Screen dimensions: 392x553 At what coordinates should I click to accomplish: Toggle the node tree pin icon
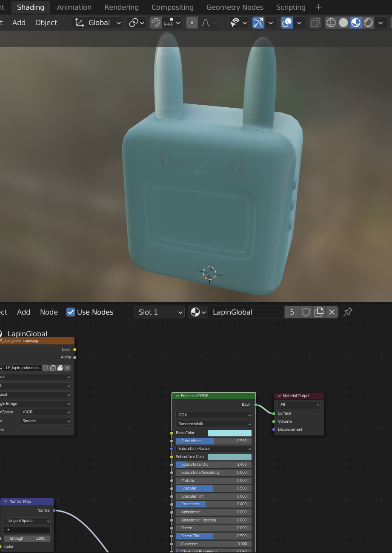pyautogui.click(x=348, y=312)
